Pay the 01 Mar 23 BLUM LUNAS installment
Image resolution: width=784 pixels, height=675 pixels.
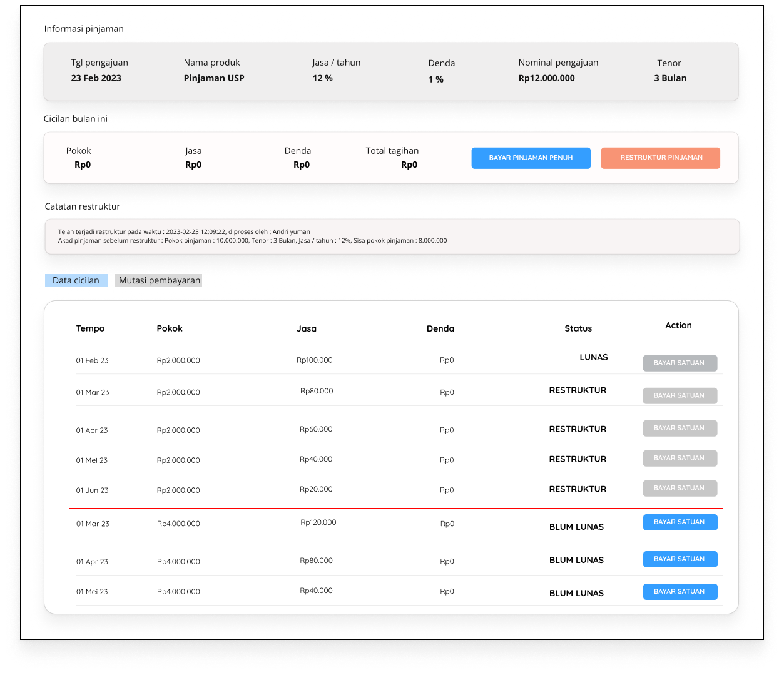tap(680, 522)
